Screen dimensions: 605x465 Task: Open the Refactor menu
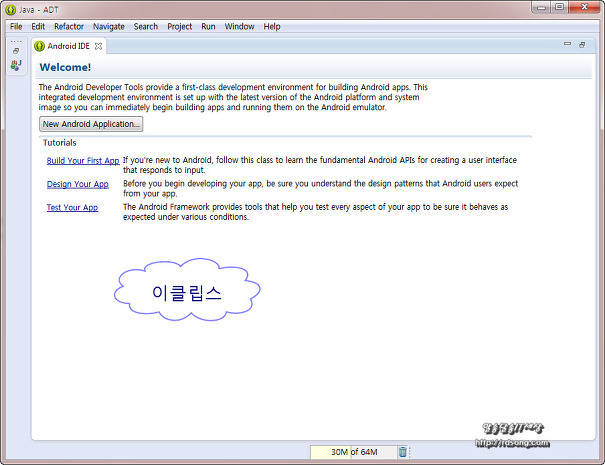(x=69, y=27)
